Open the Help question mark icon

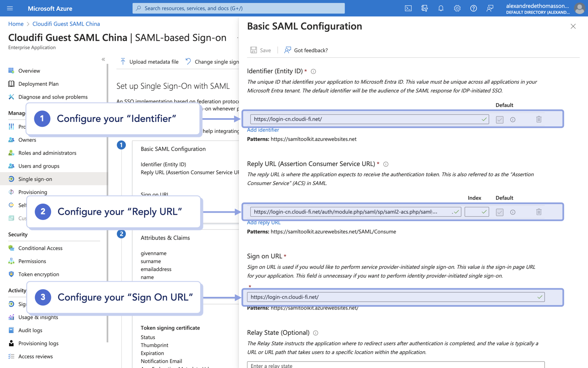(473, 8)
